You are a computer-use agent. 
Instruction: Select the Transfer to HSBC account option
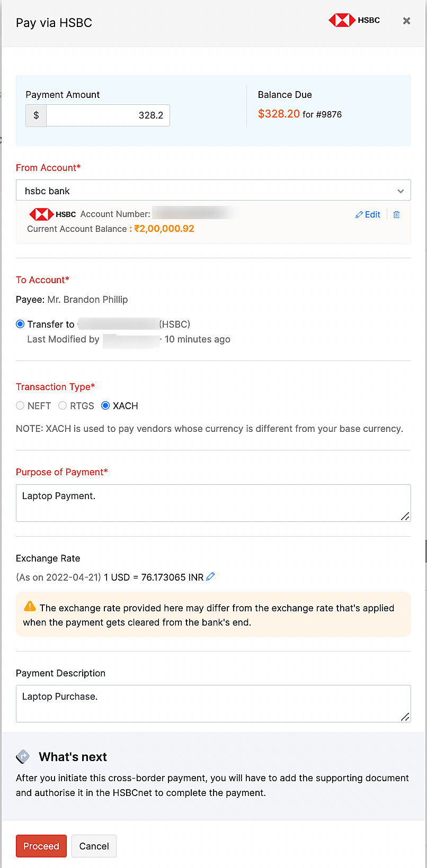tap(20, 324)
